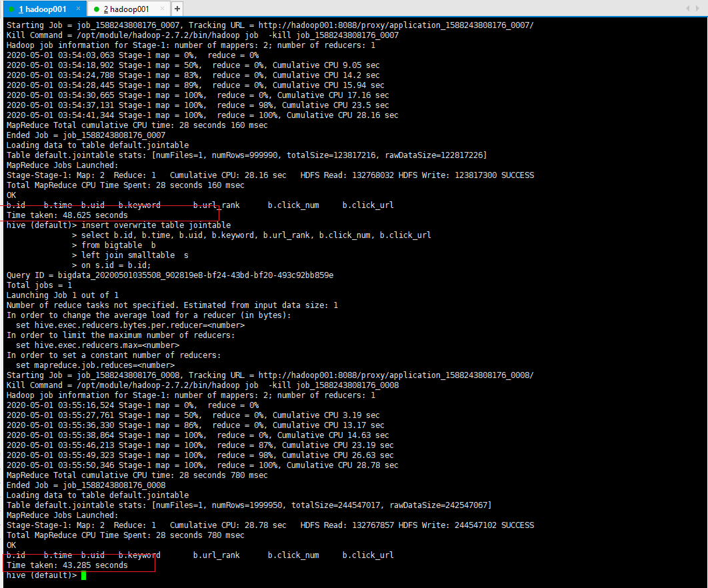Click tracking URL ending application_1588243808176_0007/
The height and width of the screenshot is (588, 708).
click(x=396, y=25)
